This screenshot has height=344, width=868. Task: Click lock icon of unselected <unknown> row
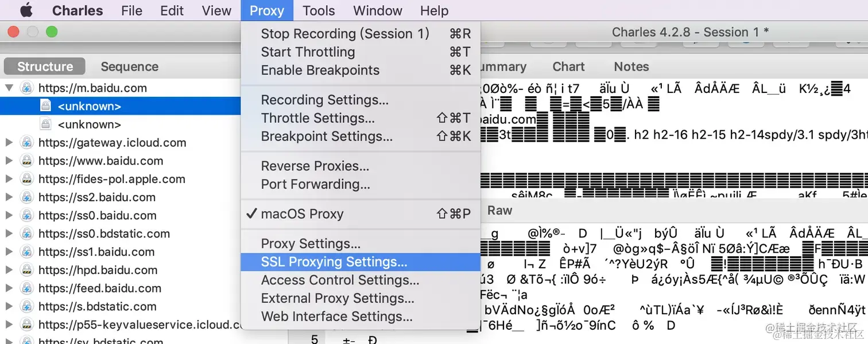(x=46, y=124)
